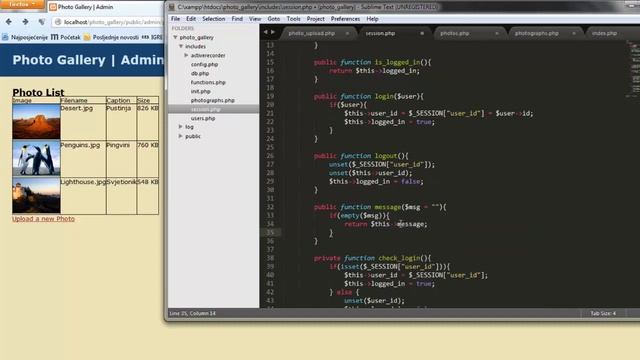
Task: Expand the log folder in sidebar
Action: point(180,127)
